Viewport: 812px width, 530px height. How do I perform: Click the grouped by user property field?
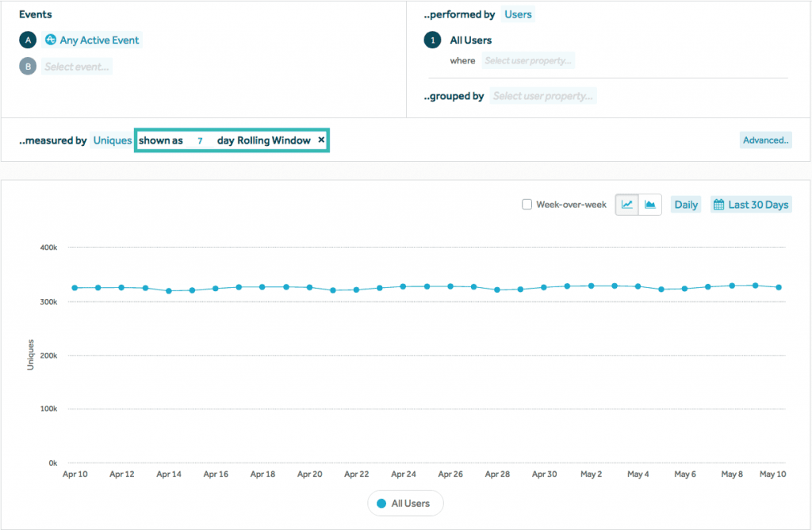click(543, 96)
